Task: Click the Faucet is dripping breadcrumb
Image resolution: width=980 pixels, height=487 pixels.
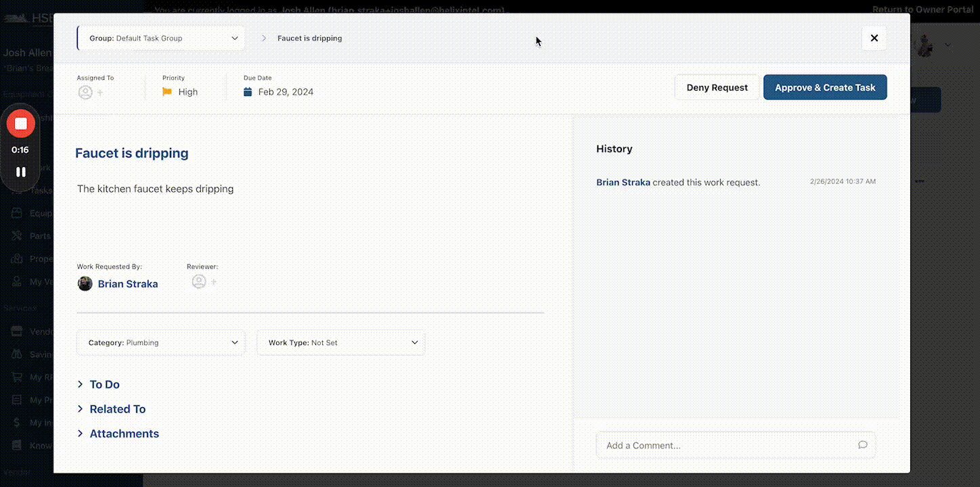Action: click(309, 39)
